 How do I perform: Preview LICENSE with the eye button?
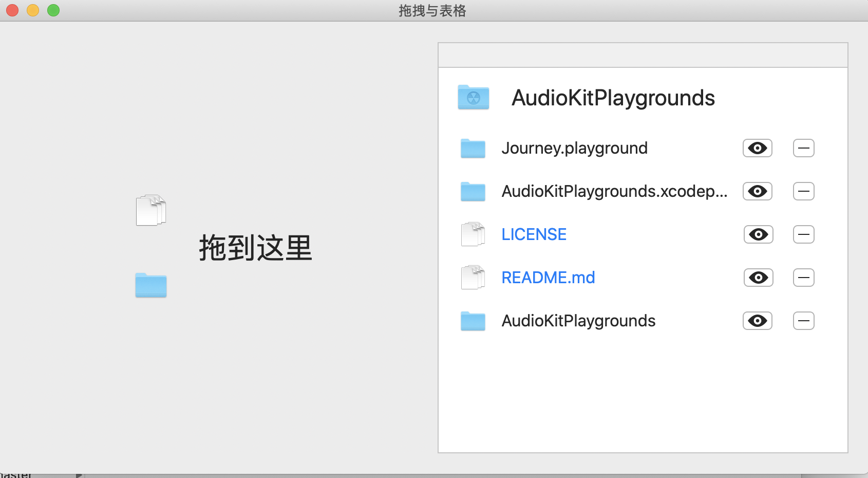coord(759,234)
